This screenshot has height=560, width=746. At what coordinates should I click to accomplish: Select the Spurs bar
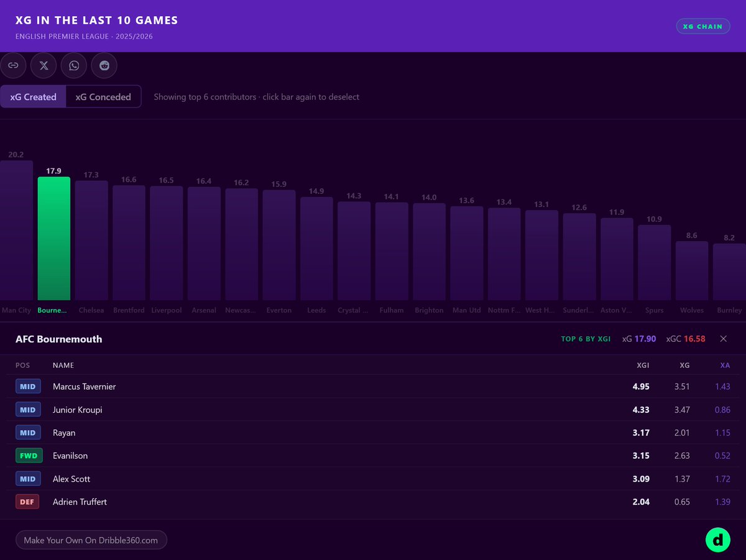[654, 263]
